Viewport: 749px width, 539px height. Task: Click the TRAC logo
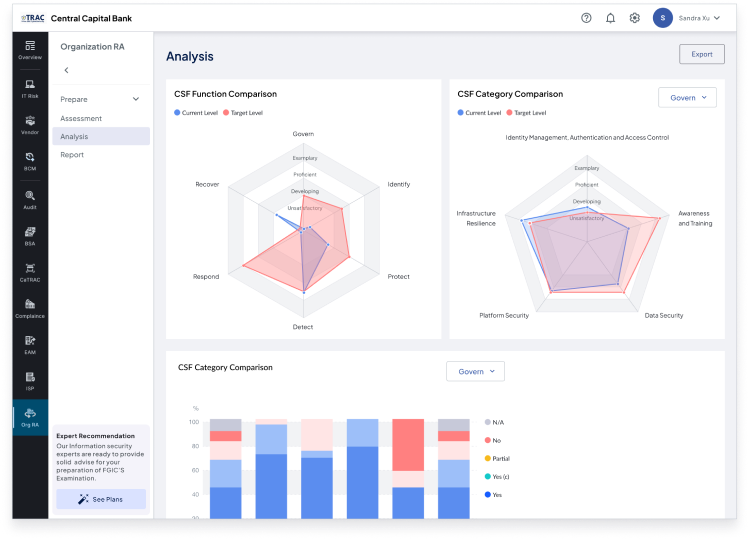point(33,18)
